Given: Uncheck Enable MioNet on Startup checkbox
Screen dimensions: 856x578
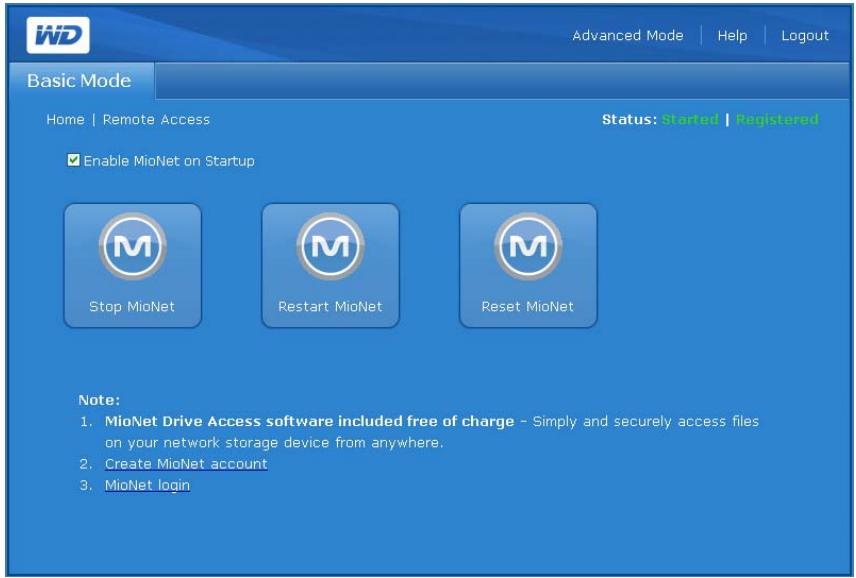Looking at the screenshot, I should [73, 160].
